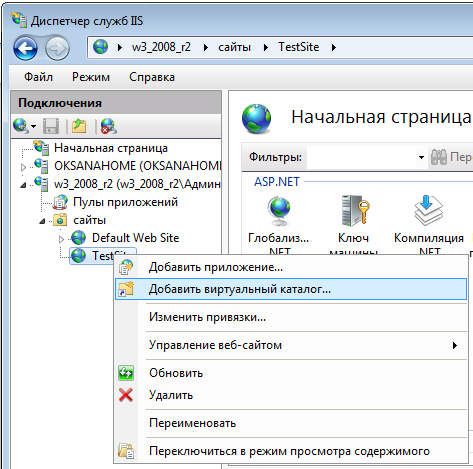Click the ASP.NET group header

277,182
